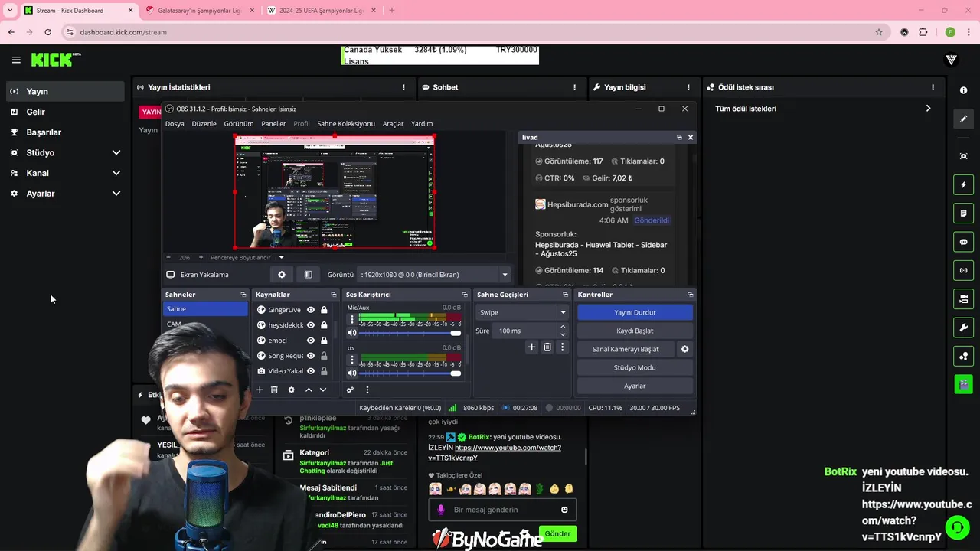
Task: Expand Tüm ödül istekleri chevron
Action: tap(928, 109)
